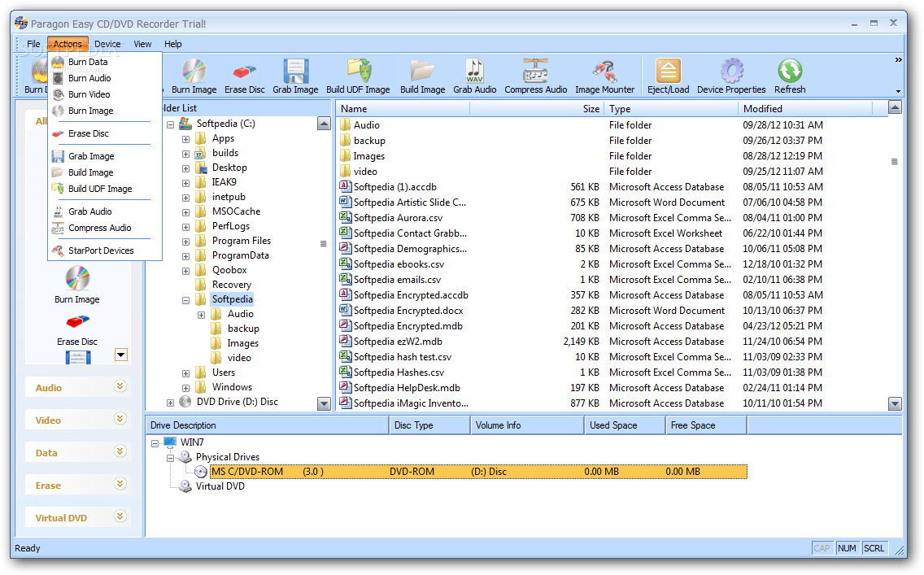This screenshot has width=924, height=575.
Task: Sort file list by Size column
Action: point(536,109)
